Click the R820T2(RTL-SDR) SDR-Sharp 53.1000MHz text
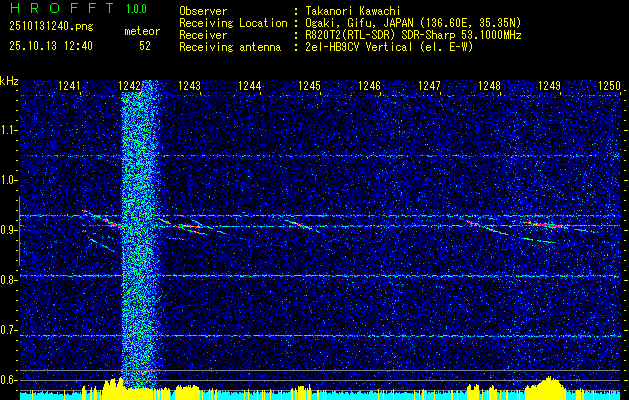 point(414,35)
